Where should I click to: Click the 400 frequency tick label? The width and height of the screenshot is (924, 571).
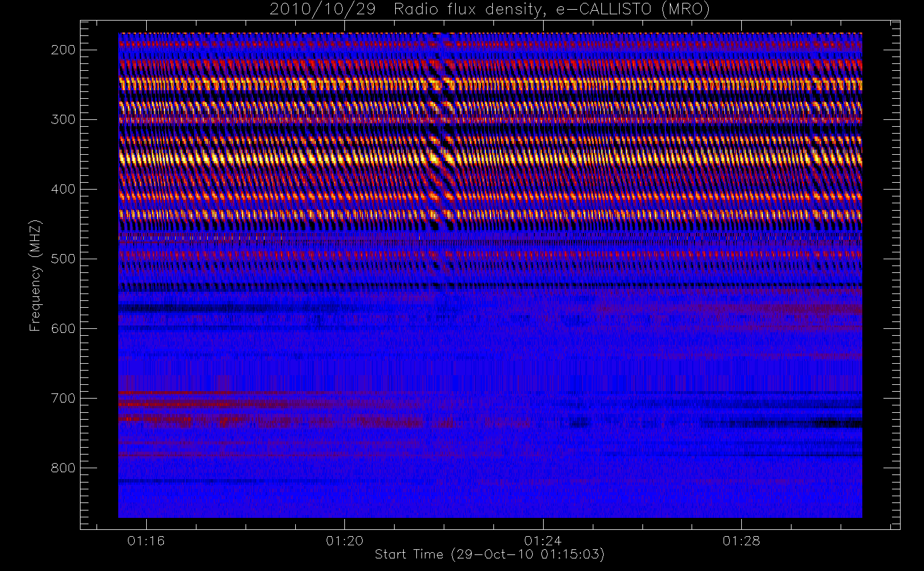pos(63,189)
